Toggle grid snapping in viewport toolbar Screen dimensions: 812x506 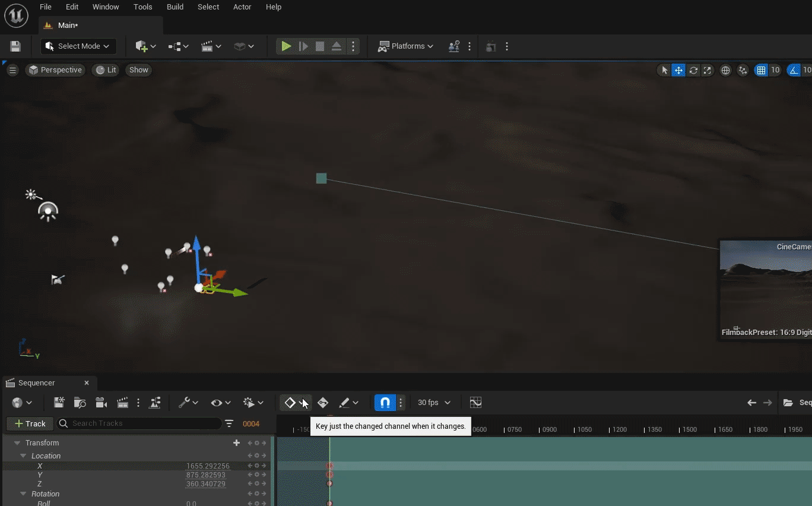(x=761, y=70)
